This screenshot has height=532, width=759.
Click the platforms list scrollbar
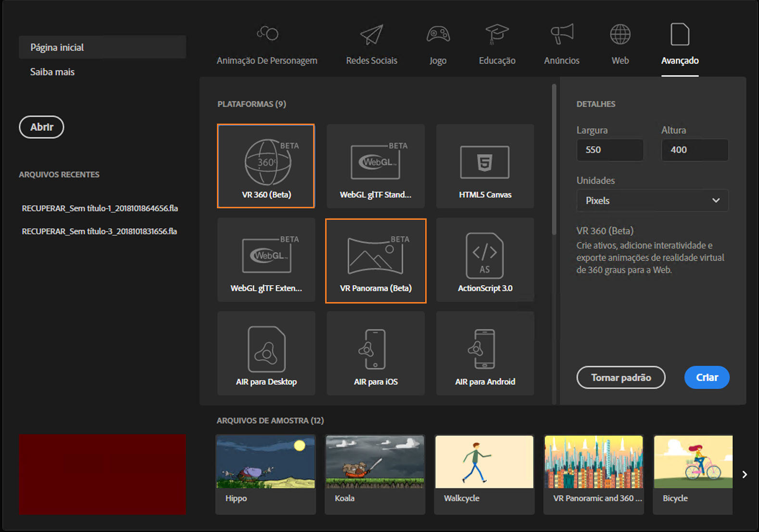[x=554, y=159]
